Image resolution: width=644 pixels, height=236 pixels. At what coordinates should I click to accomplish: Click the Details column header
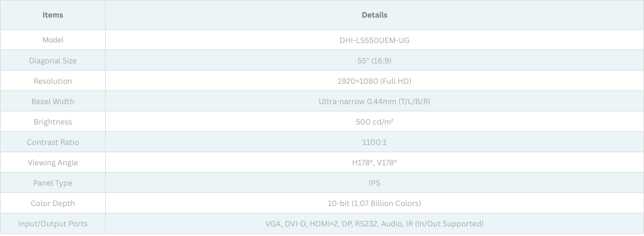tap(374, 15)
